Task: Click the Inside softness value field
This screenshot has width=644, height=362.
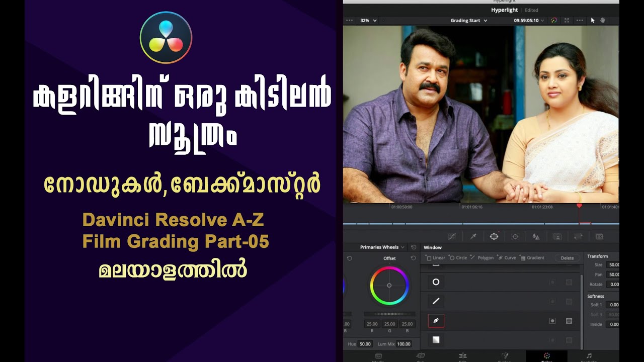Action: [x=613, y=324]
